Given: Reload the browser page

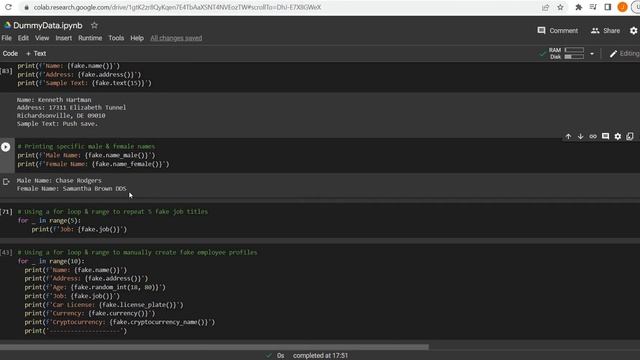Looking at the screenshot, I should pyautogui.click(x=8, y=7).
